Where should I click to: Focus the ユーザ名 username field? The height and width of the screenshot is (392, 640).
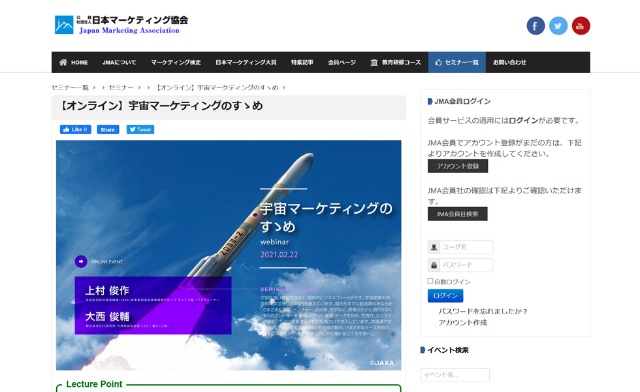(x=466, y=247)
